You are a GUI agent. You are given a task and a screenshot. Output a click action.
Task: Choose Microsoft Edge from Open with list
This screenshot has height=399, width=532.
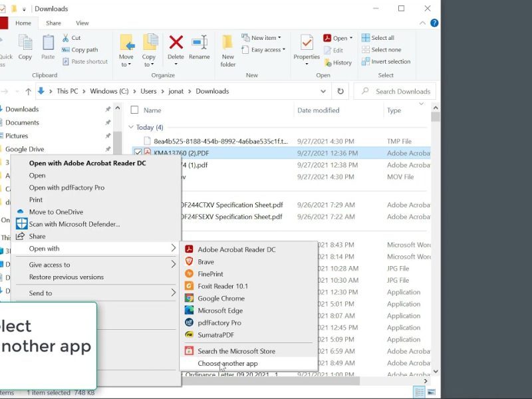point(249,311)
